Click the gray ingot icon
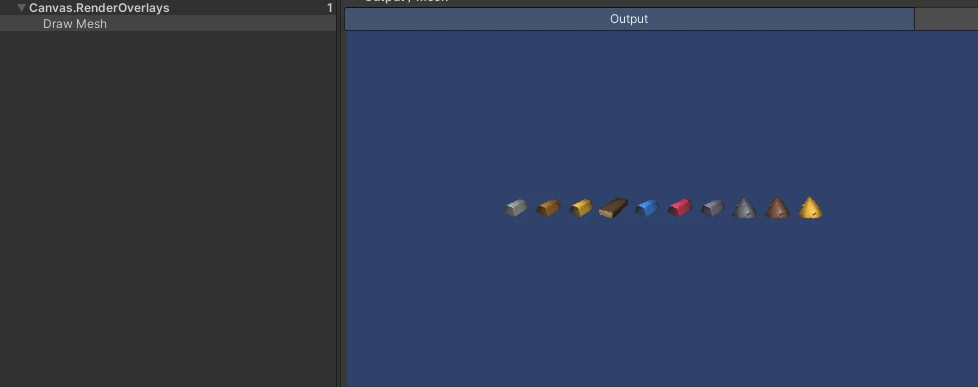This screenshot has height=387, width=978. pos(516,208)
